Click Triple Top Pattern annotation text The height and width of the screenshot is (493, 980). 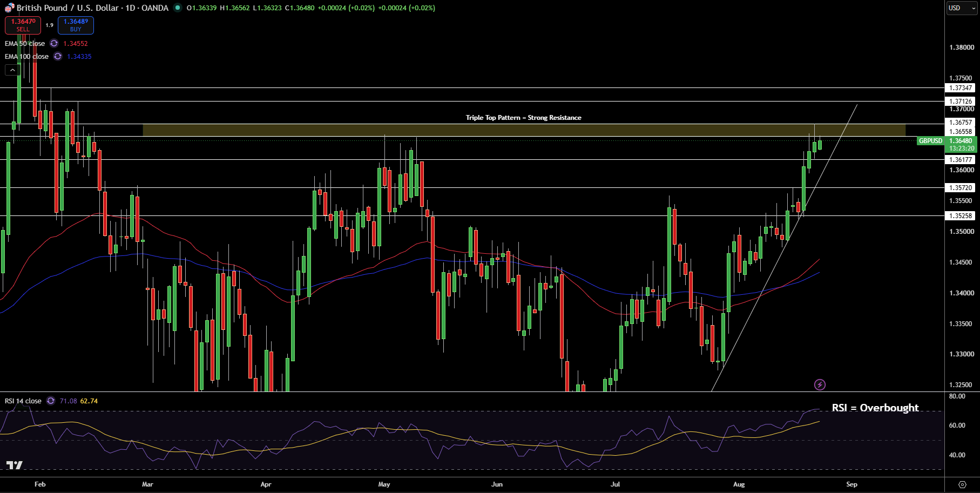524,118
